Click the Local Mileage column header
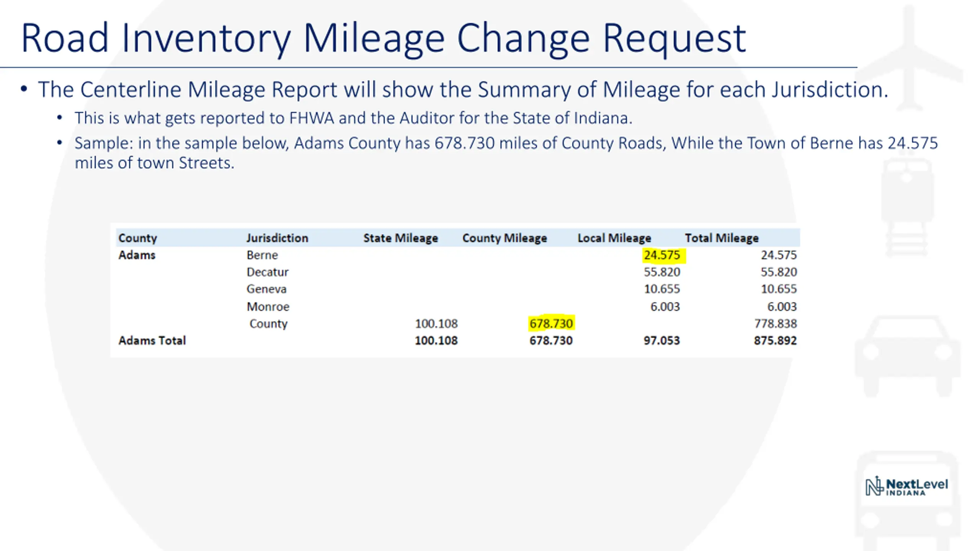Image resolution: width=980 pixels, height=551 pixels. tap(614, 238)
